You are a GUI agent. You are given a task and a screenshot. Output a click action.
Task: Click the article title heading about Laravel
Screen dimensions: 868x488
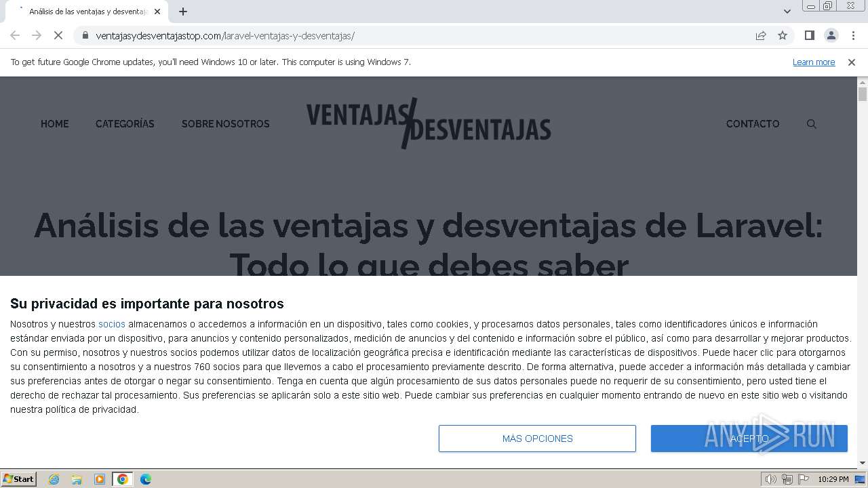[x=429, y=244]
